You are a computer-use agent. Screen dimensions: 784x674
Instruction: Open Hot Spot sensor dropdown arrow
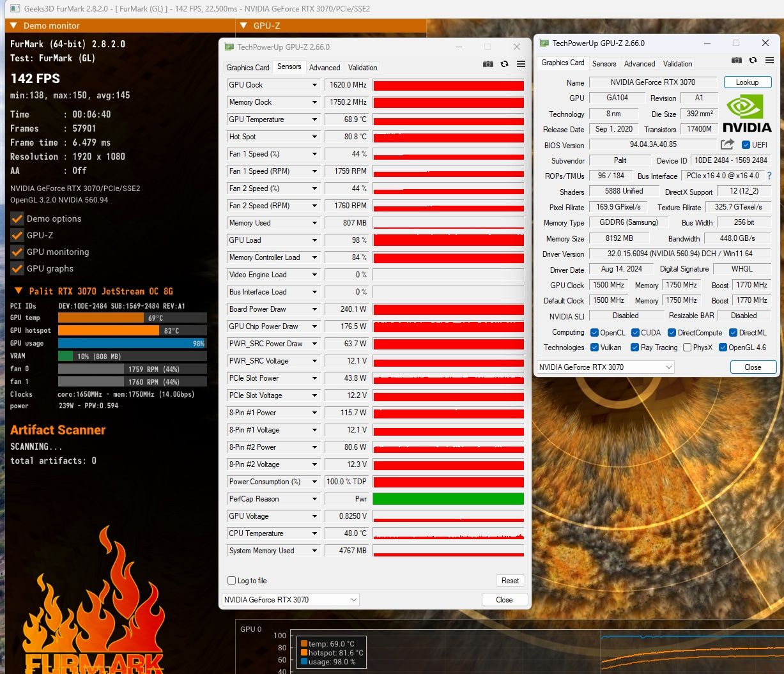(314, 137)
